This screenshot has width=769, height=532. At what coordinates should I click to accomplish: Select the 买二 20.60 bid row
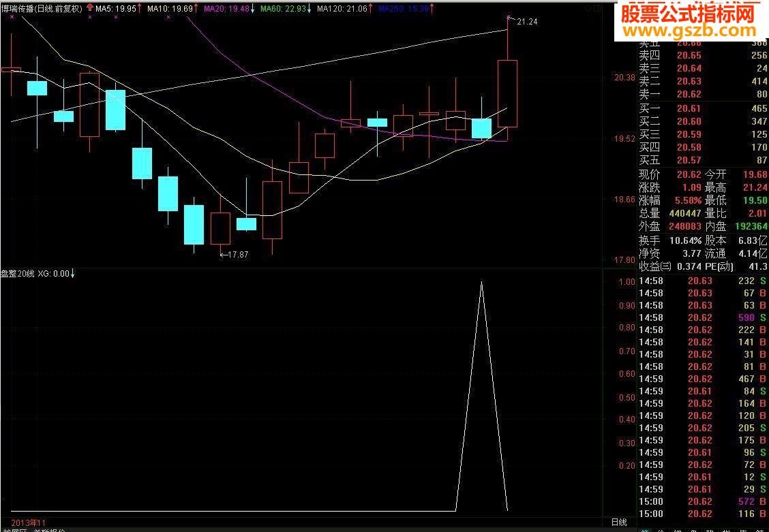[703, 121]
